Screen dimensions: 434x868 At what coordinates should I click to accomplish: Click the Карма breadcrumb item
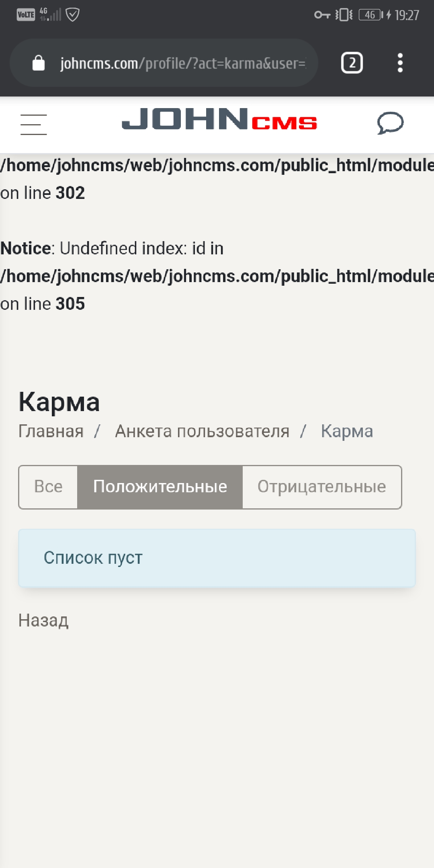[347, 431]
